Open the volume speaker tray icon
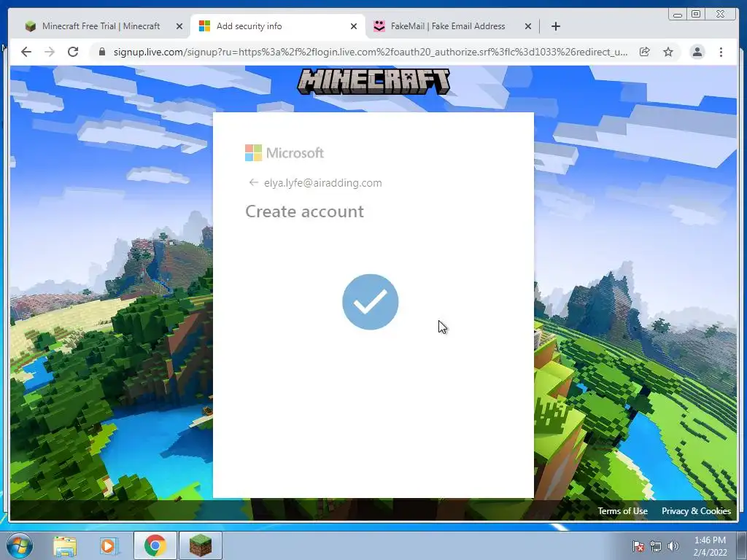Screen dimensions: 747x560 tap(673, 546)
